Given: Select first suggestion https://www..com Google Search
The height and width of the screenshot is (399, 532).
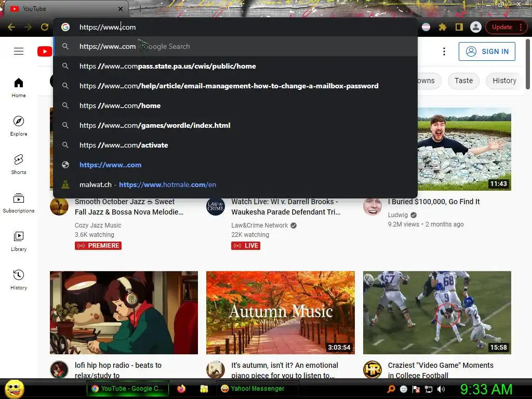Looking at the screenshot, I should (235, 46).
